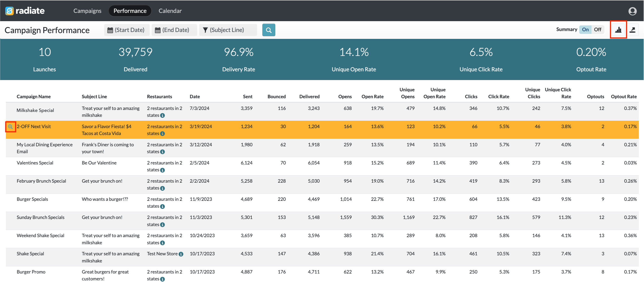Click info icon in Milkshake Special restaurants

(163, 115)
